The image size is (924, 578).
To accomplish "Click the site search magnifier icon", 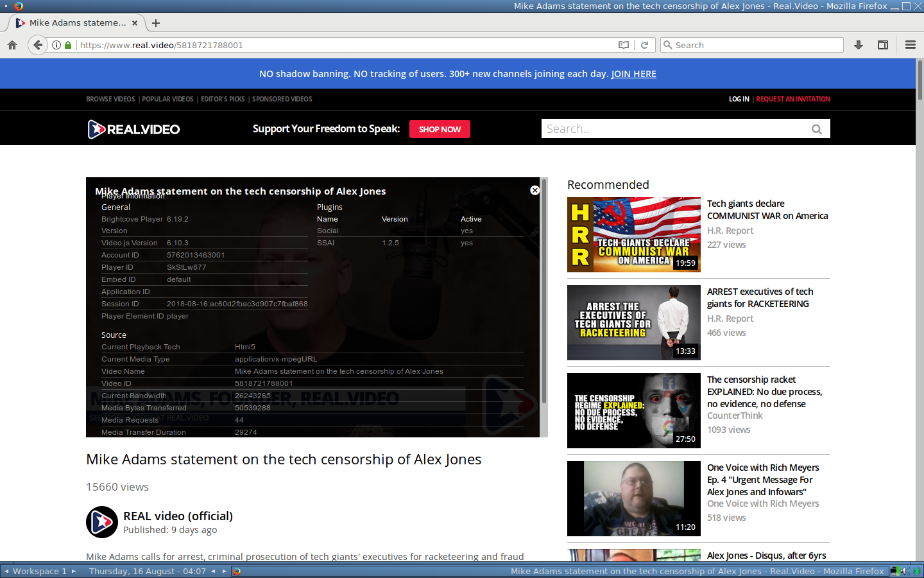I will (816, 129).
